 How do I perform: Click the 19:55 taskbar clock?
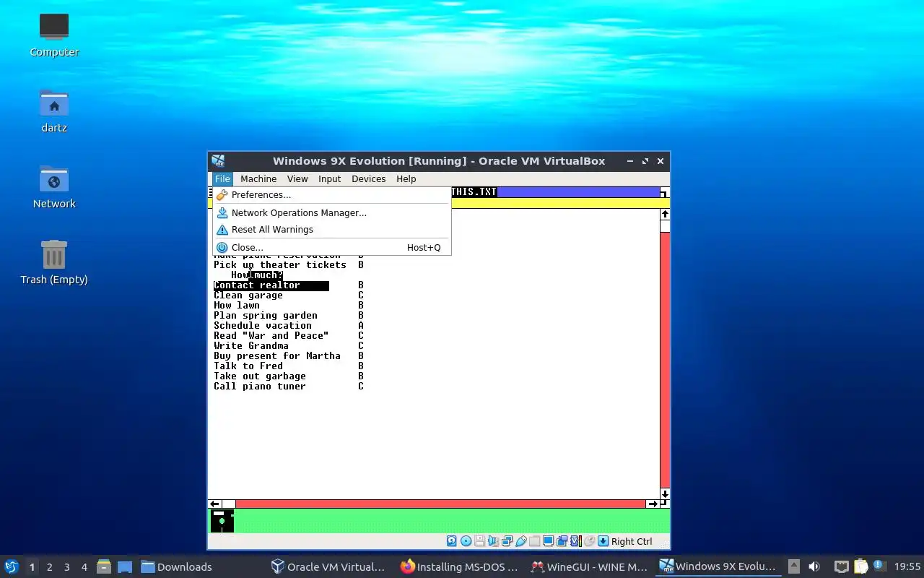click(x=907, y=567)
